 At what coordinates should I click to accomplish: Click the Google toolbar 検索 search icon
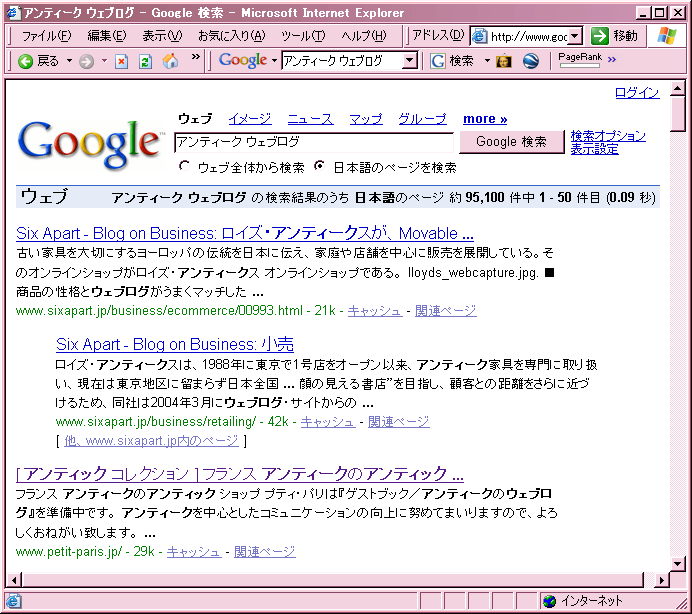coord(437,61)
